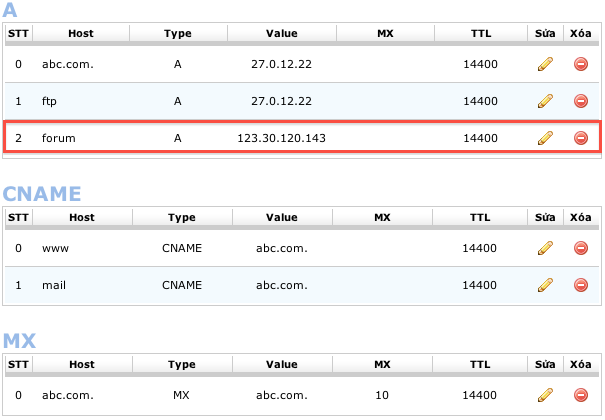
Task: Click the Host column header in A table
Action: click(x=81, y=33)
